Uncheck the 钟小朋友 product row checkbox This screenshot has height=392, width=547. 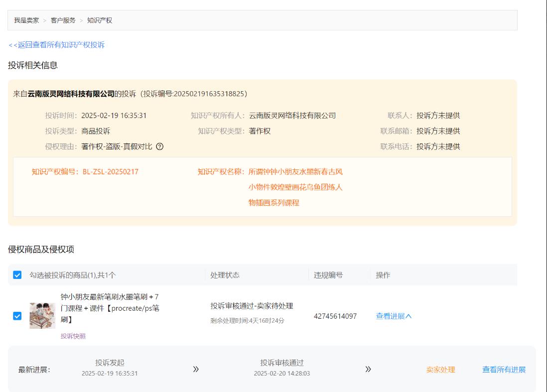pos(17,316)
